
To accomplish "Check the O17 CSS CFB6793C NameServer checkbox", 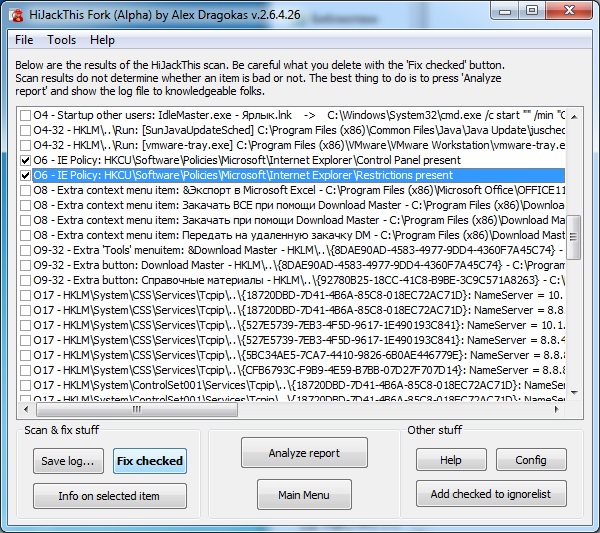I will pyautogui.click(x=25, y=370).
